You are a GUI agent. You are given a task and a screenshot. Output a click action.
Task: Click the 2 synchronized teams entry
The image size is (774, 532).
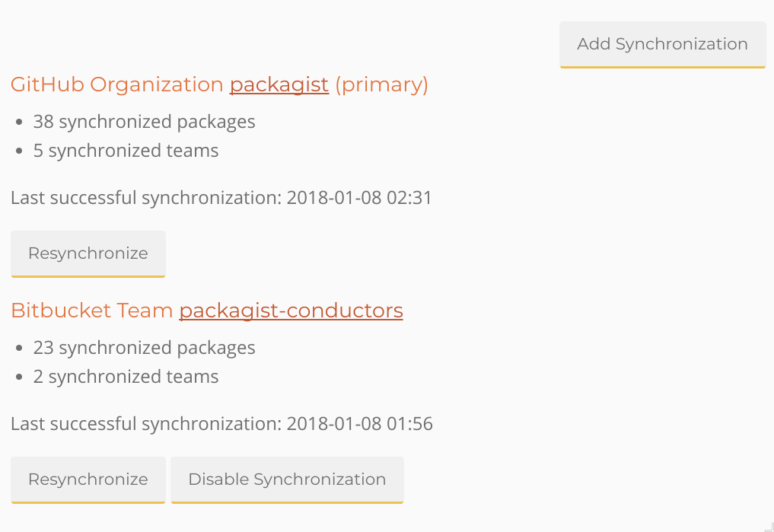pos(125,376)
